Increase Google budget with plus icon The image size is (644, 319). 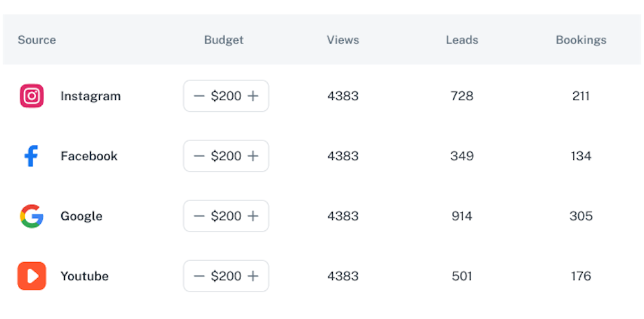(253, 216)
